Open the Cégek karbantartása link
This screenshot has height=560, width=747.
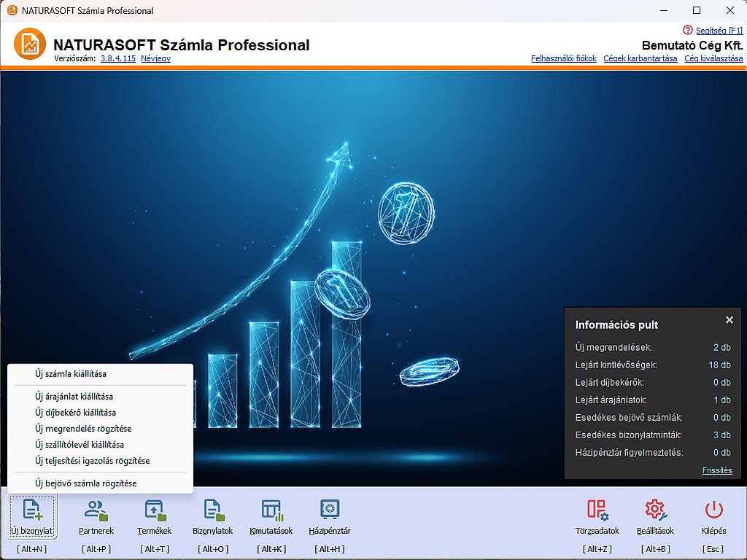click(x=640, y=58)
